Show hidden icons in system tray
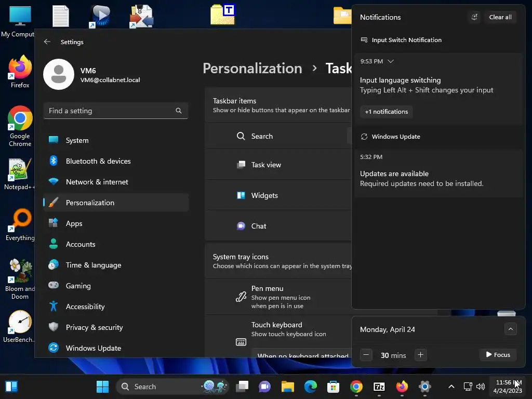Screen dimensions: 532x399 pyautogui.click(x=451, y=387)
